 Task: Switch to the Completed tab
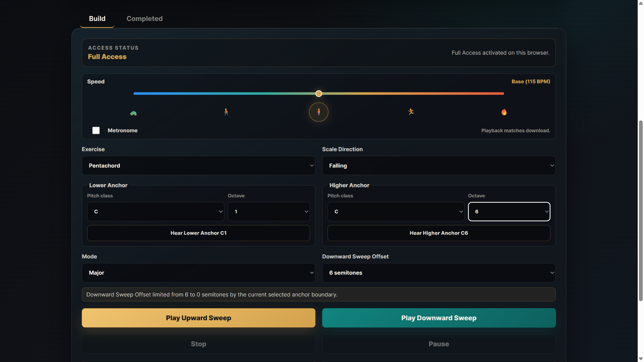[144, 19]
